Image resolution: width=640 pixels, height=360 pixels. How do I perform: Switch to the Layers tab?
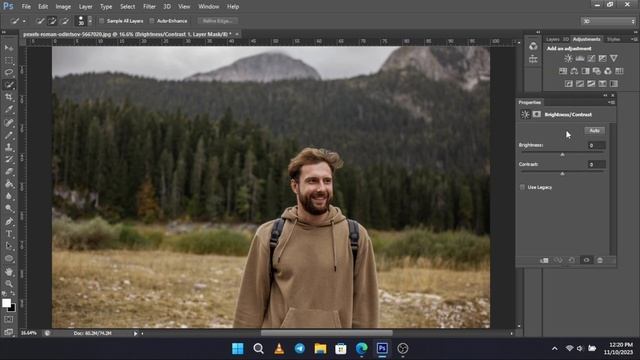(553, 39)
